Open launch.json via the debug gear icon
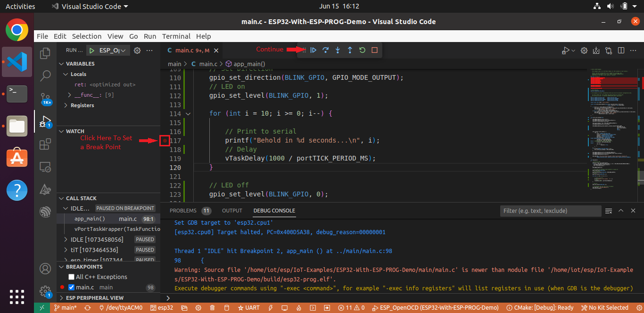Image resolution: width=644 pixels, height=313 pixels. pyautogui.click(x=137, y=51)
